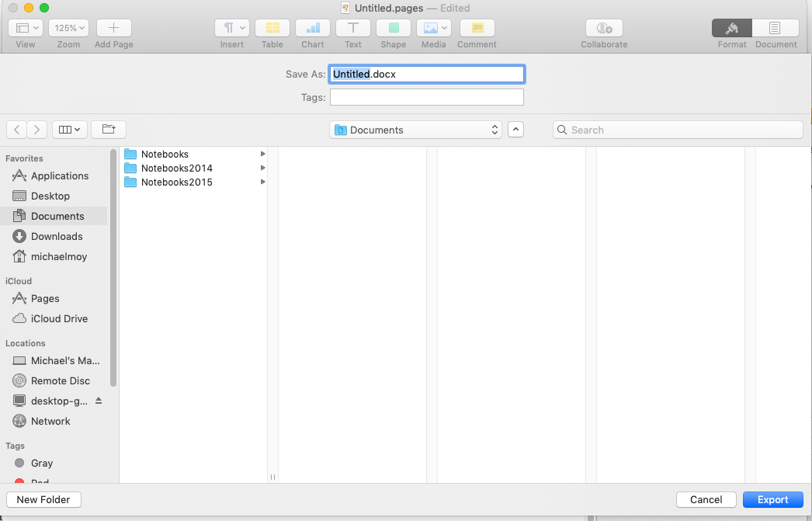Open the Insert paragraph menu

[232, 28]
